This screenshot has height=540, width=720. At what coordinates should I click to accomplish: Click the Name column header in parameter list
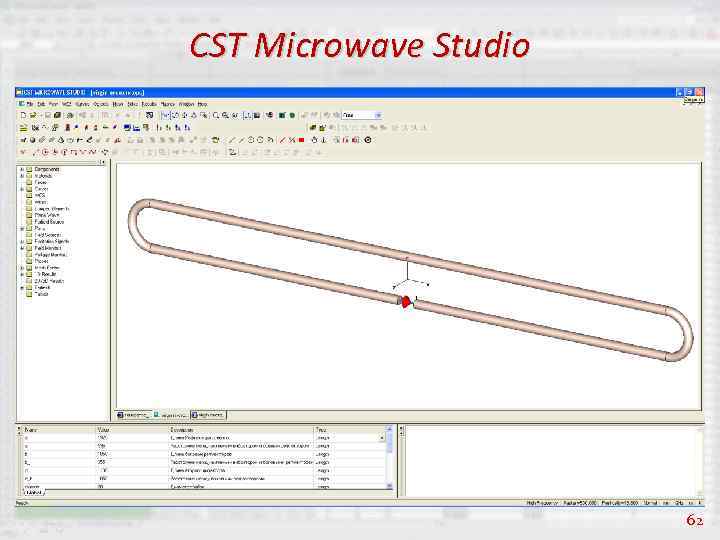point(59,430)
